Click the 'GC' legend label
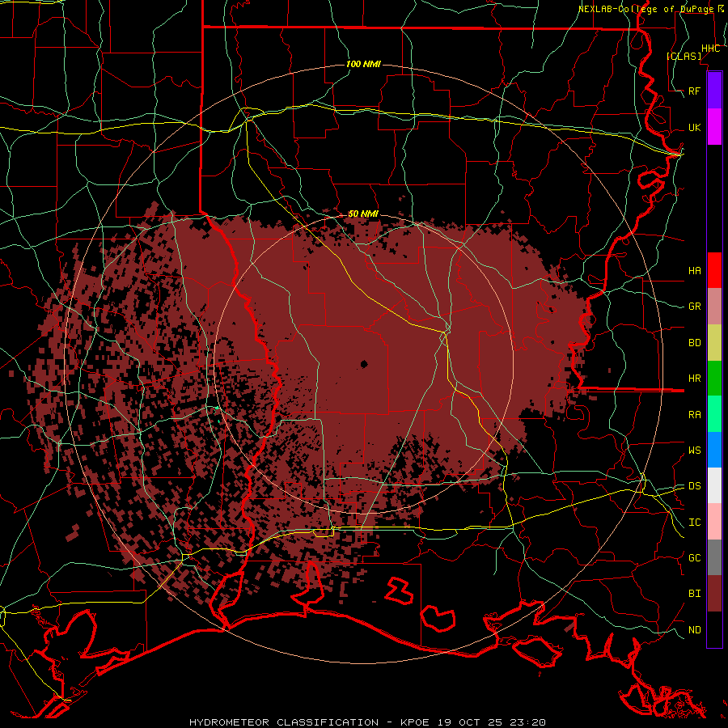 695,557
